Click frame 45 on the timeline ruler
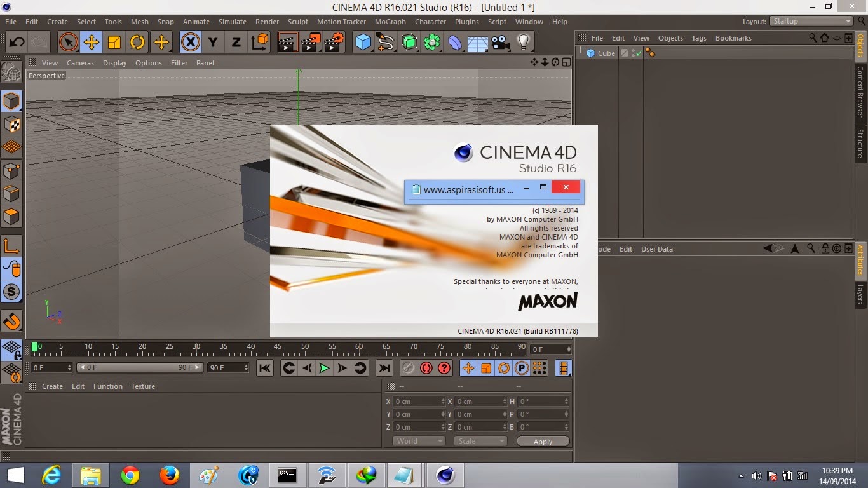The width and height of the screenshot is (868, 488). (x=278, y=349)
